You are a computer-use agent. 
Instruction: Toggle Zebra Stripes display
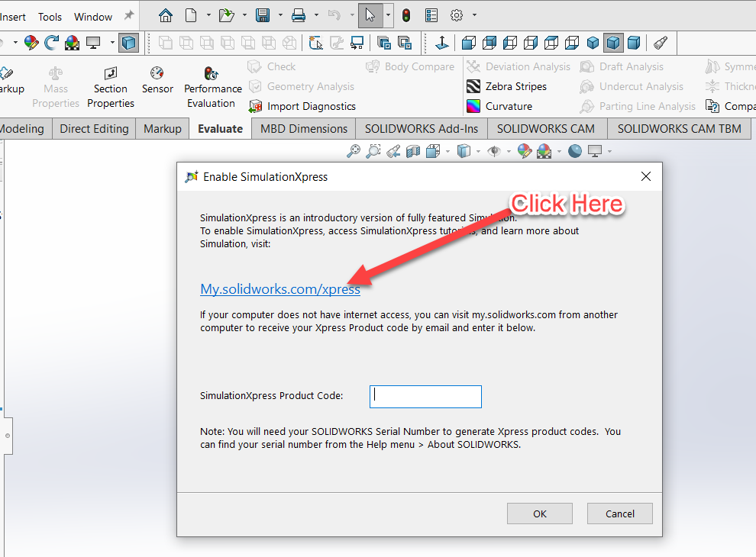click(x=506, y=86)
